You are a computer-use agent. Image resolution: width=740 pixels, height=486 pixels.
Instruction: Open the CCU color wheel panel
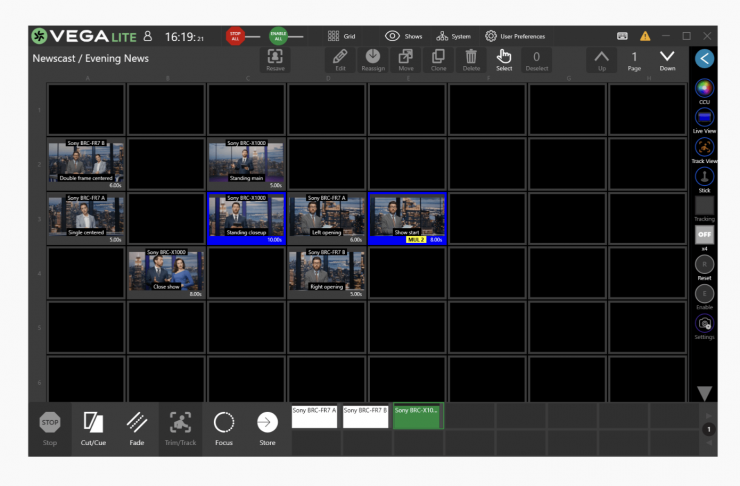(x=704, y=88)
